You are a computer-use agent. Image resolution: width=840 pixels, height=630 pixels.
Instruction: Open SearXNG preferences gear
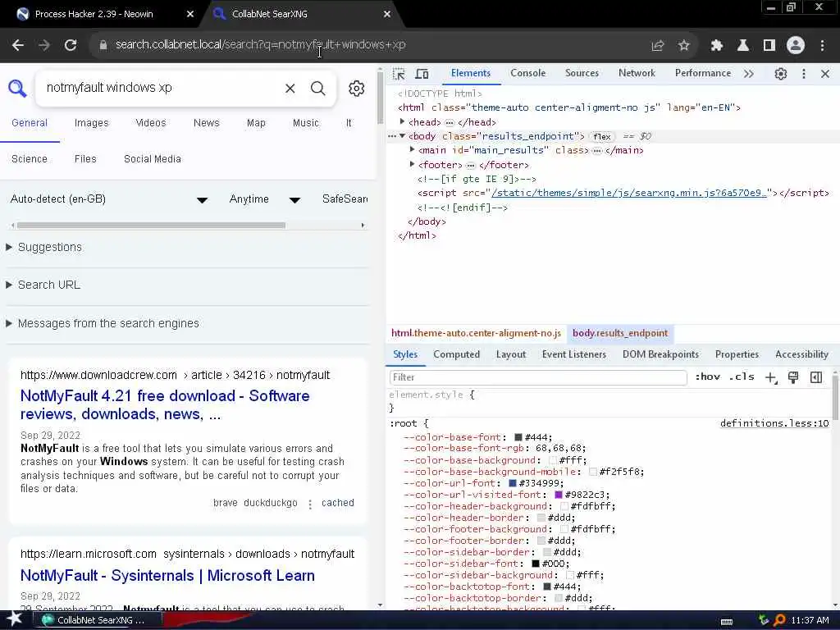click(356, 88)
